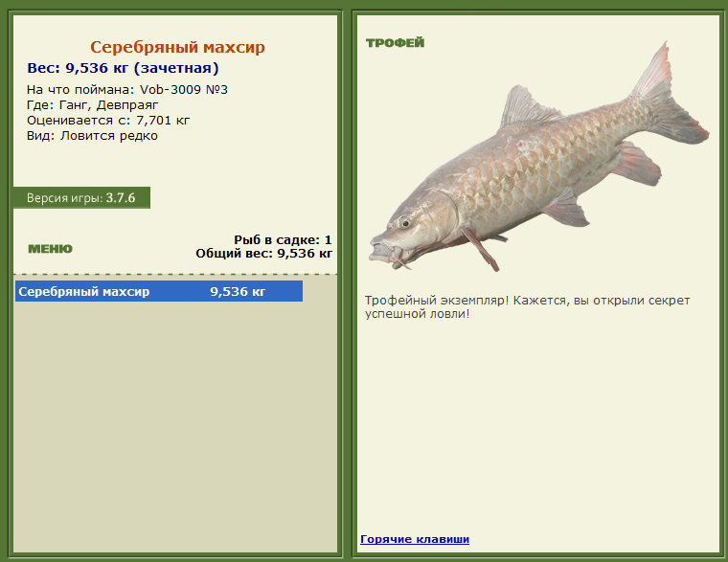Click the Трофейный экземпляр description text
The width and height of the screenshot is (728, 562).
point(527,307)
